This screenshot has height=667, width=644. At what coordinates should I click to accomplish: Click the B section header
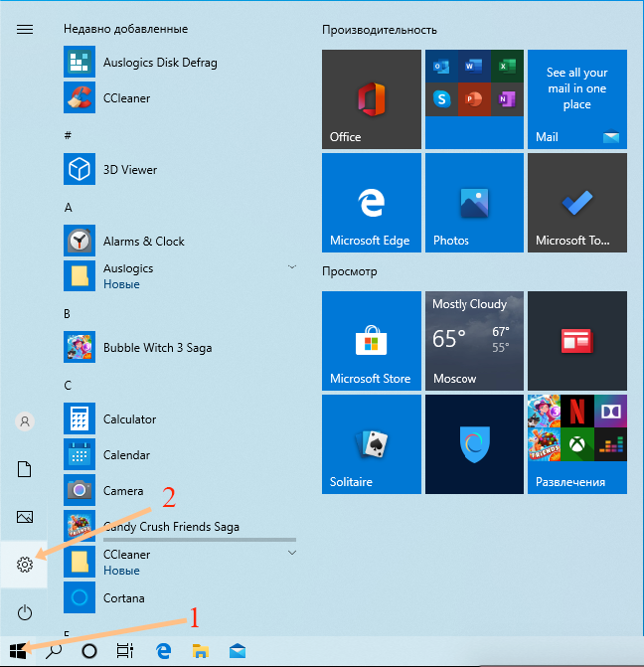click(x=67, y=314)
